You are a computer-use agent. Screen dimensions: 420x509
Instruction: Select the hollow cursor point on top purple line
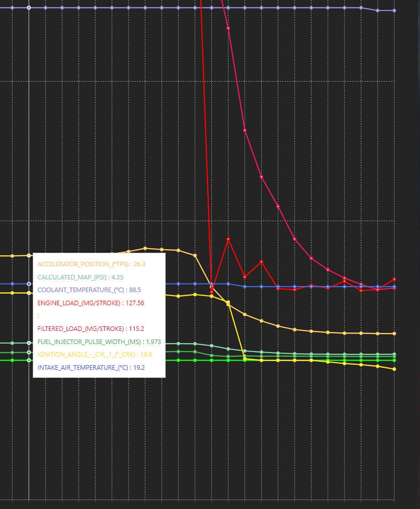29,8
